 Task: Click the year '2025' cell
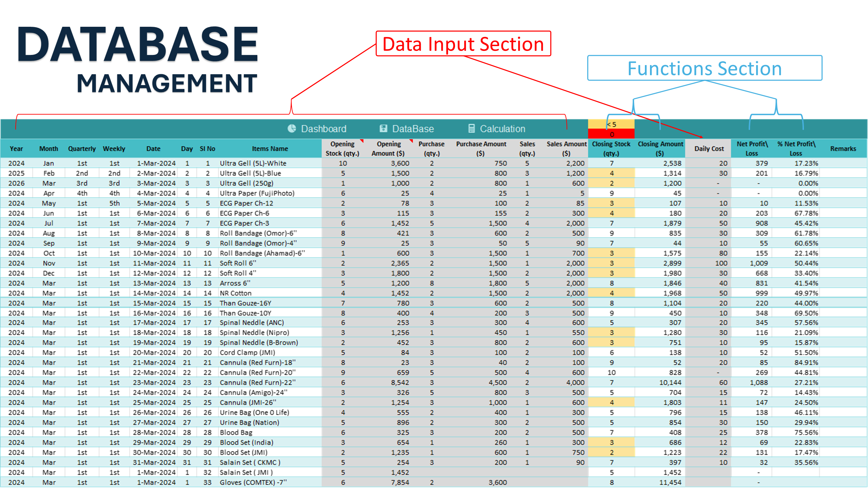(16, 173)
